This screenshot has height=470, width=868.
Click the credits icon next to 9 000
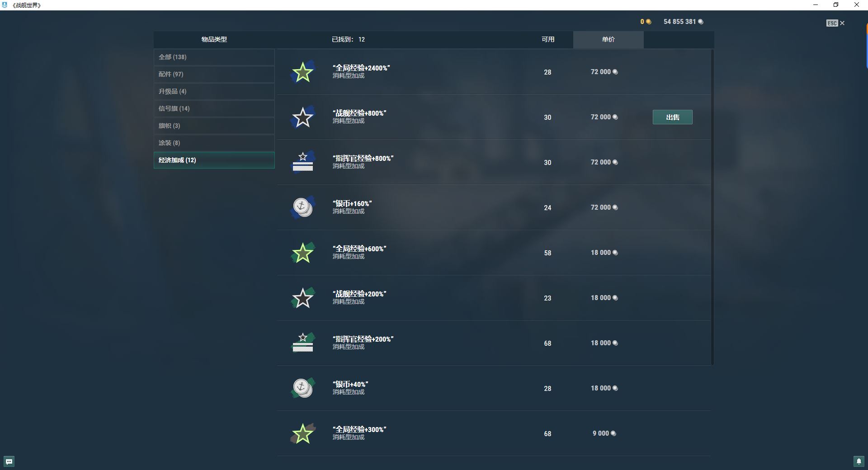[x=613, y=433]
